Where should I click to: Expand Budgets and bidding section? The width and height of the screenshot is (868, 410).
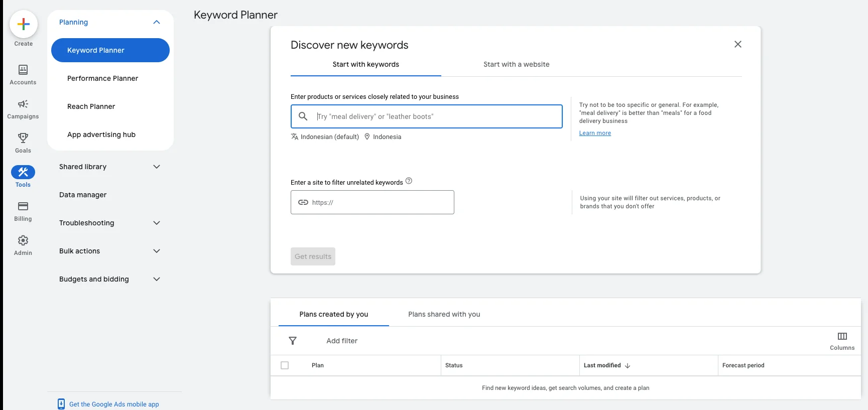(x=157, y=279)
